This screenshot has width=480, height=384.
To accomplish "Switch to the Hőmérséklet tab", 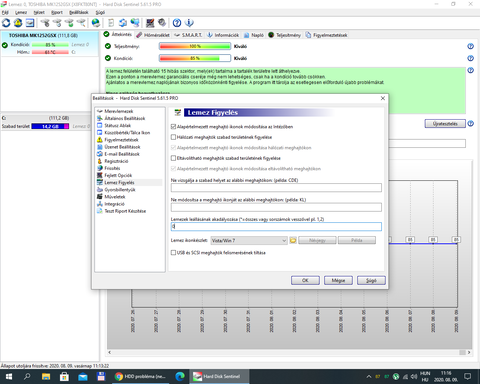I will coord(153,35).
